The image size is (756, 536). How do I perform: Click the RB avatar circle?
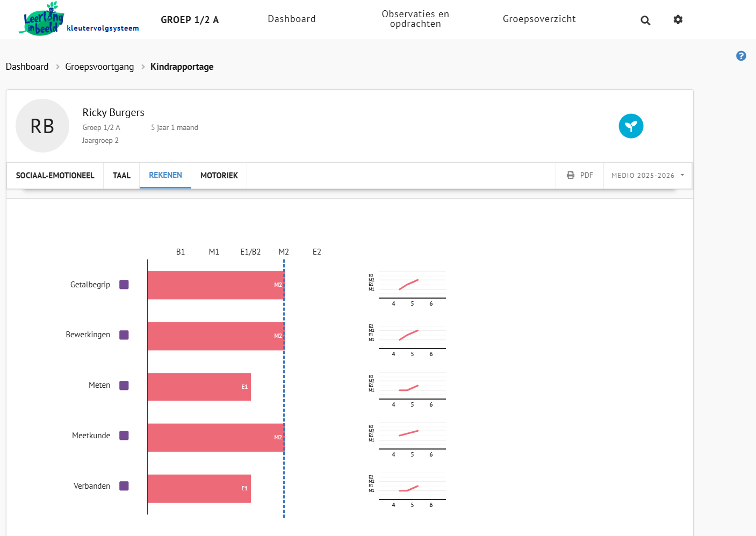[42, 126]
